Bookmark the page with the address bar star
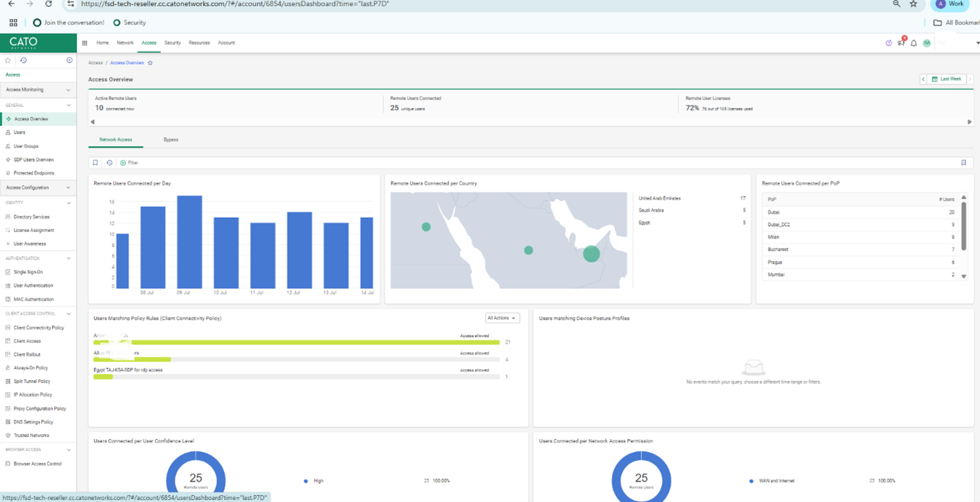 click(x=914, y=4)
